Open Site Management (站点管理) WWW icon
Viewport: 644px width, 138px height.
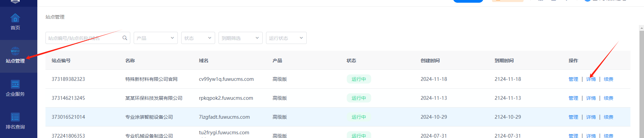click(x=15, y=51)
